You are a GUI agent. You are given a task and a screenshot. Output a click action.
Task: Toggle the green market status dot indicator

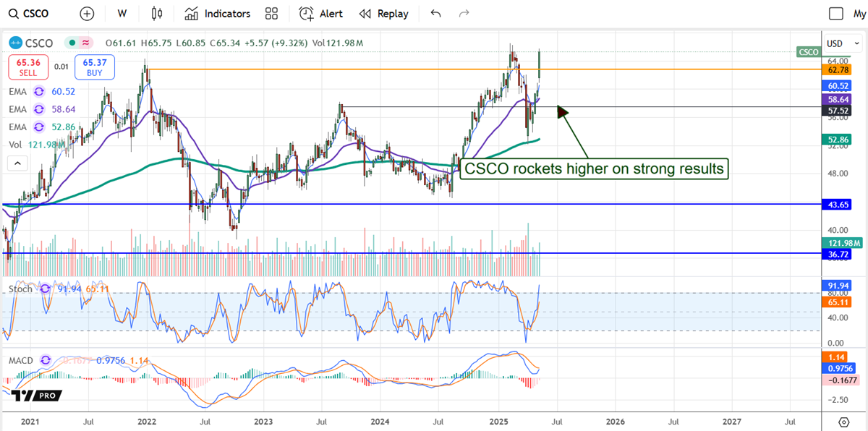pyautogui.click(x=71, y=43)
